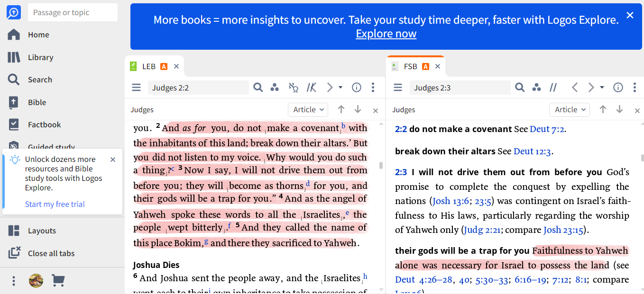The width and height of the screenshot is (644, 294).
Task: Toggle interlinear view in LEB panel
Action: point(294,87)
